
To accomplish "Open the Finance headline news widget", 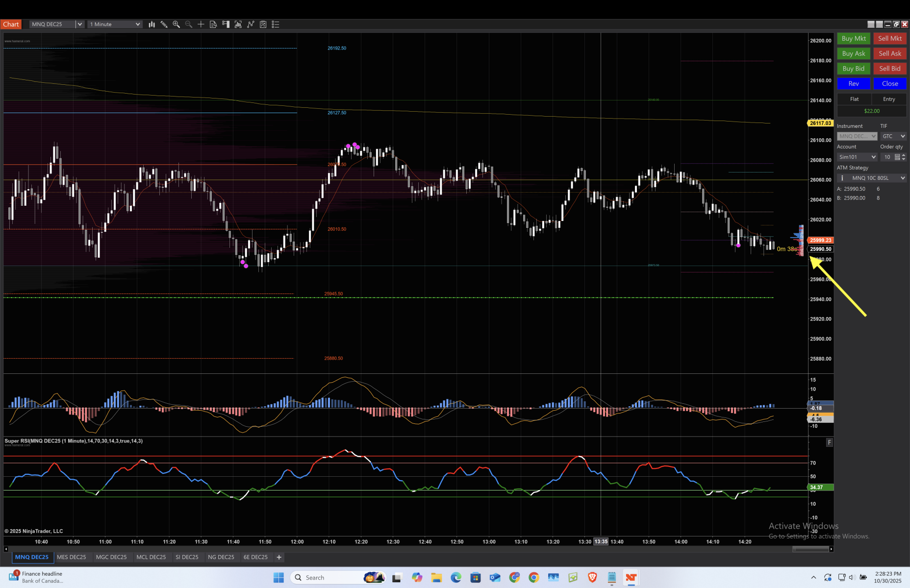I will (36, 577).
